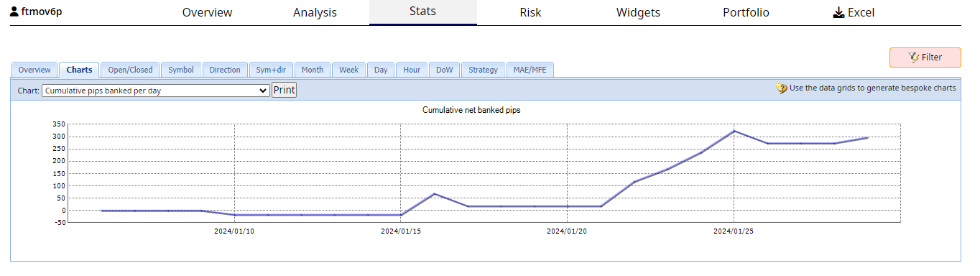Select the Overview sub-tab under Stats
980x276 pixels.
click(x=34, y=70)
